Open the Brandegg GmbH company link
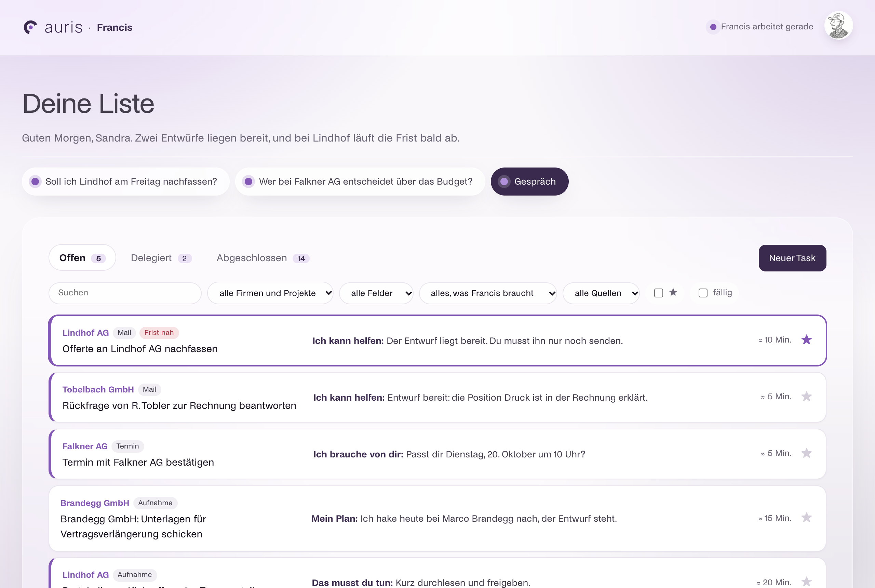This screenshot has height=588, width=875. [x=95, y=503]
